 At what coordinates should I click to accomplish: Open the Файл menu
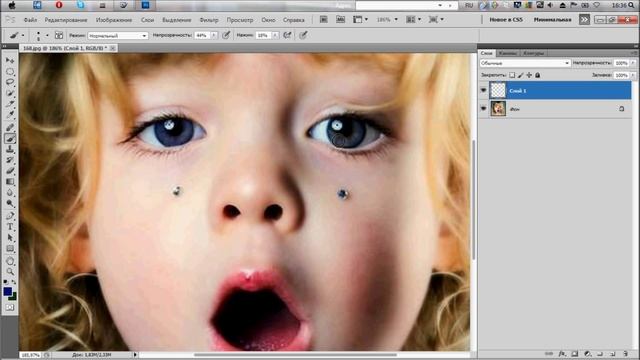pos(30,20)
